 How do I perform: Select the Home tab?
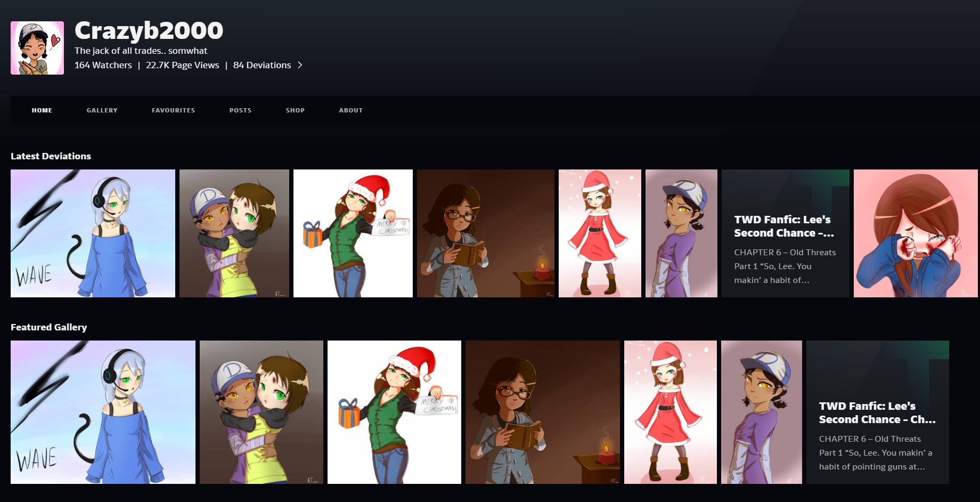42,110
